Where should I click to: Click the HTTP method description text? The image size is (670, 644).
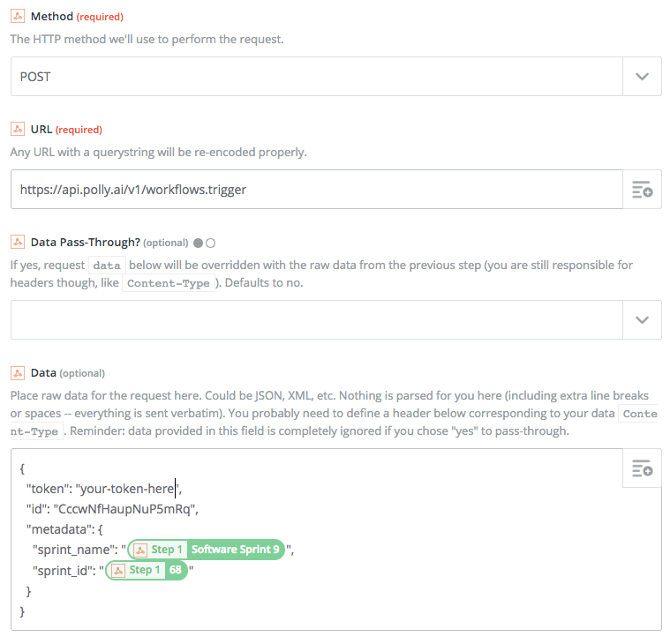147,40
